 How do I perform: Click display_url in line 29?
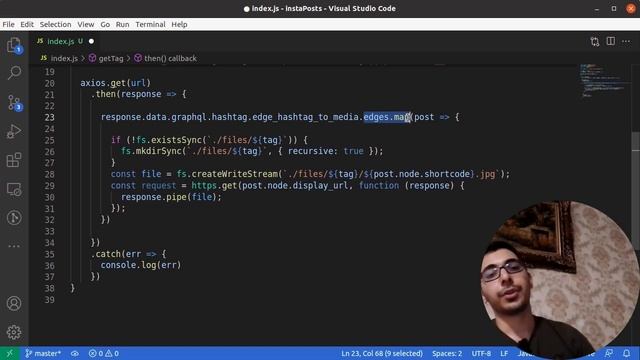click(320, 186)
